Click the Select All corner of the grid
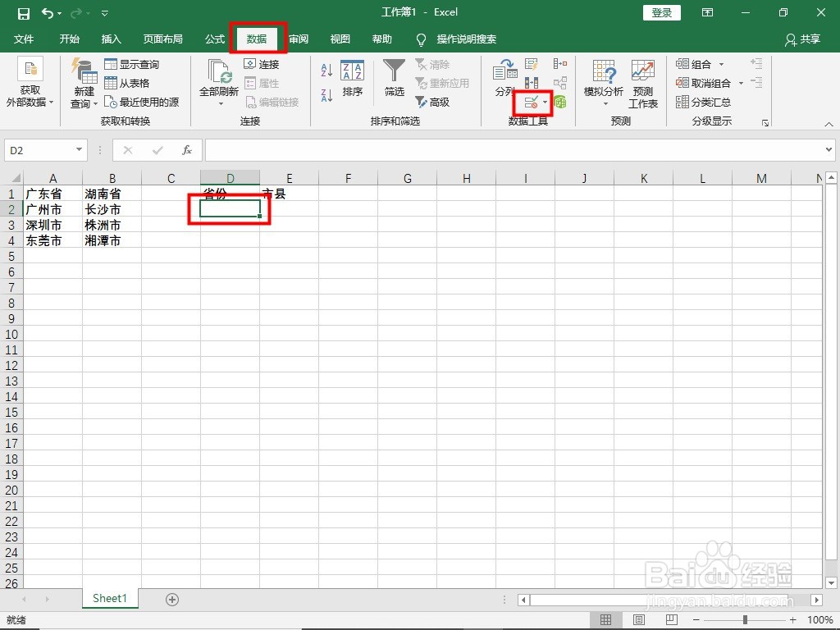The height and width of the screenshot is (630, 840). tap(11, 177)
